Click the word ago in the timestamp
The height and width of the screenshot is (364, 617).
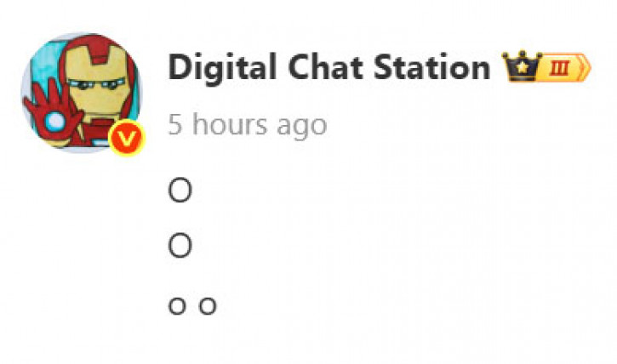[302, 127]
